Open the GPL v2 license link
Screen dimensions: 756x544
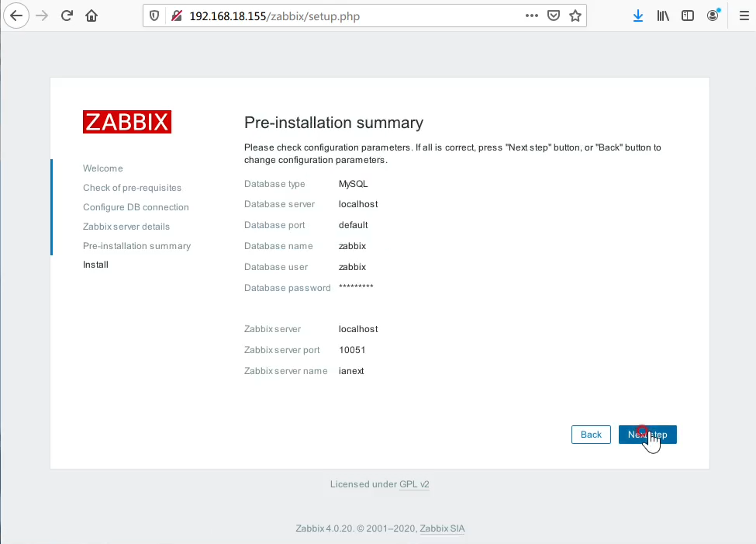click(414, 484)
